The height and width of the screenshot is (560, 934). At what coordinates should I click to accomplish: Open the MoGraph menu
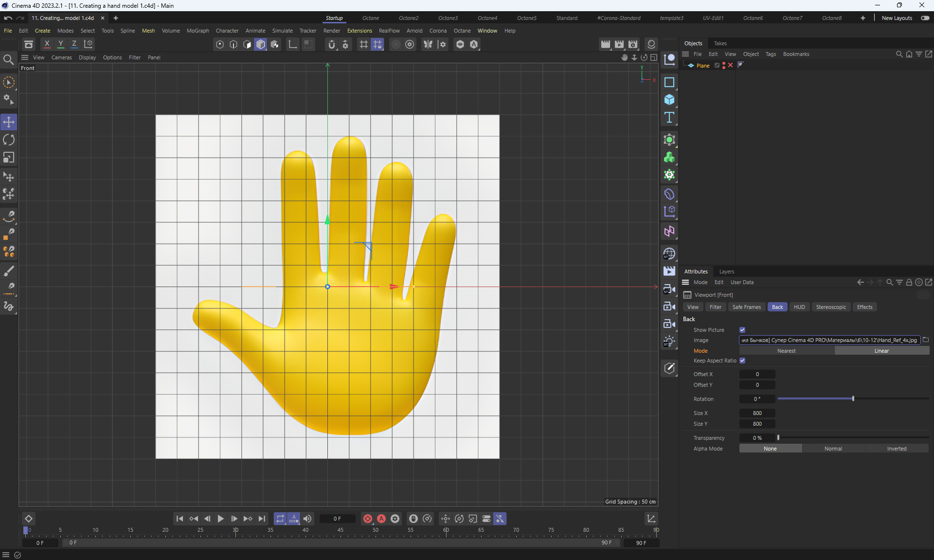pyautogui.click(x=198, y=31)
